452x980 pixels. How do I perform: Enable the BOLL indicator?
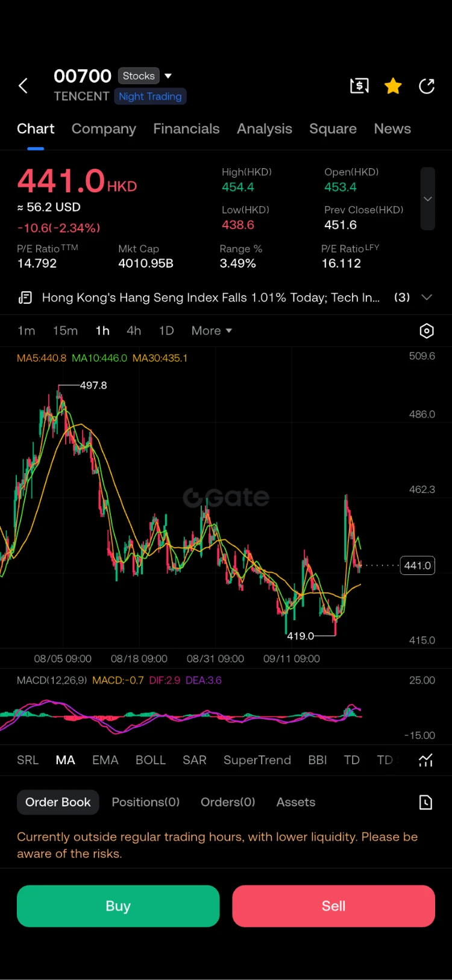point(151,760)
